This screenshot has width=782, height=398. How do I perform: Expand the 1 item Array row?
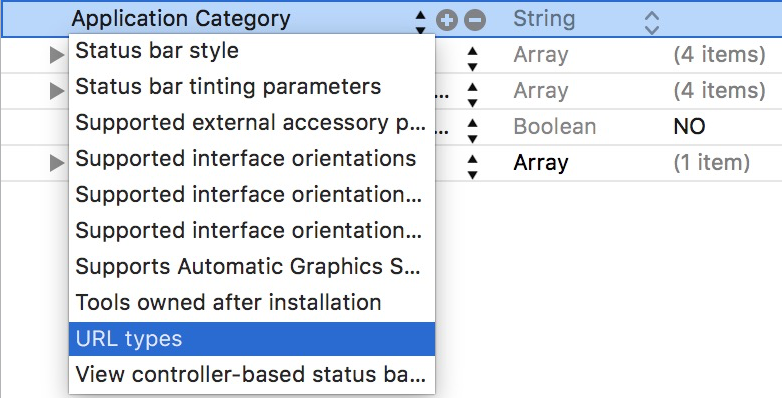57,163
